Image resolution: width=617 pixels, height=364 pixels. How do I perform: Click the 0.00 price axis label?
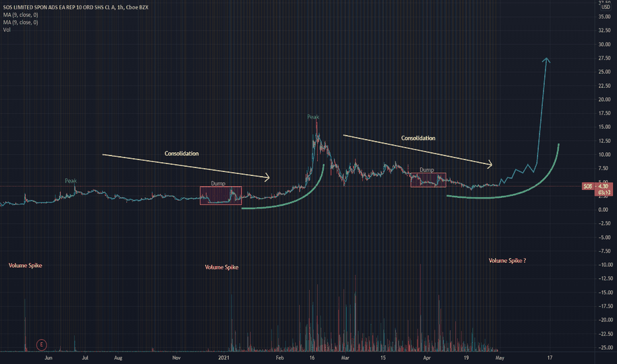click(603, 210)
